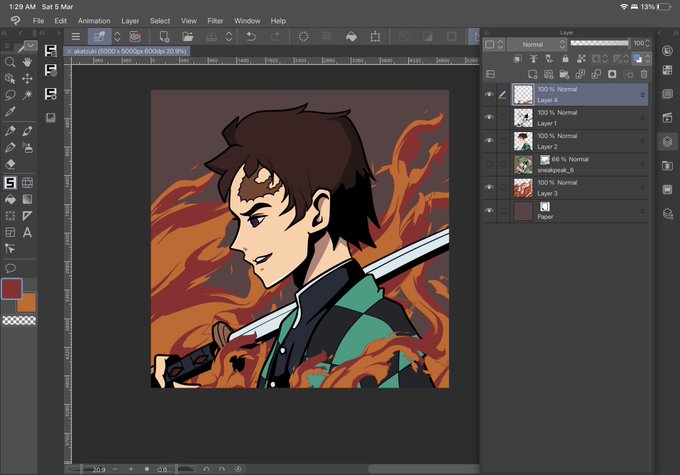The width and height of the screenshot is (680, 475).
Task: Open arrows beside the tablet-pen command icon
Action: (117, 37)
